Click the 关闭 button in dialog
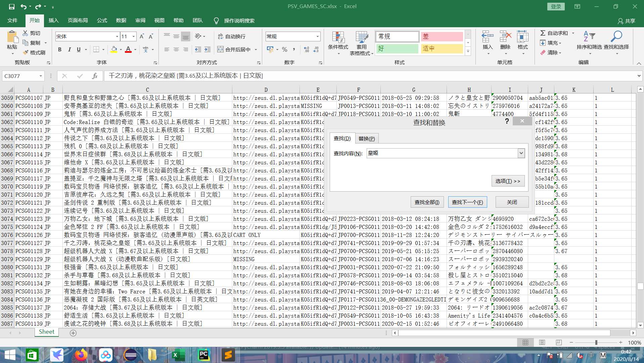 point(512,202)
